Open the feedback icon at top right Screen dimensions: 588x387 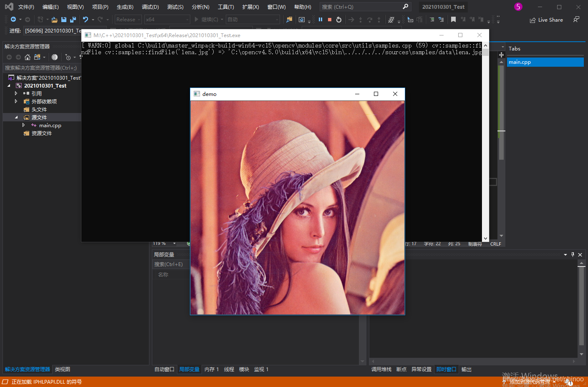pos(576,20)
